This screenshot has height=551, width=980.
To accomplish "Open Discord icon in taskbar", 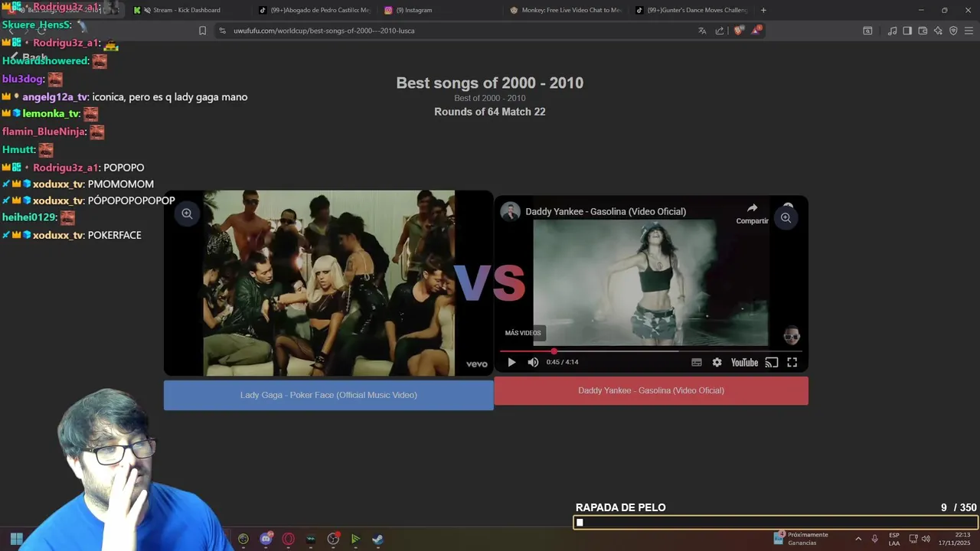I will [266, 539].
